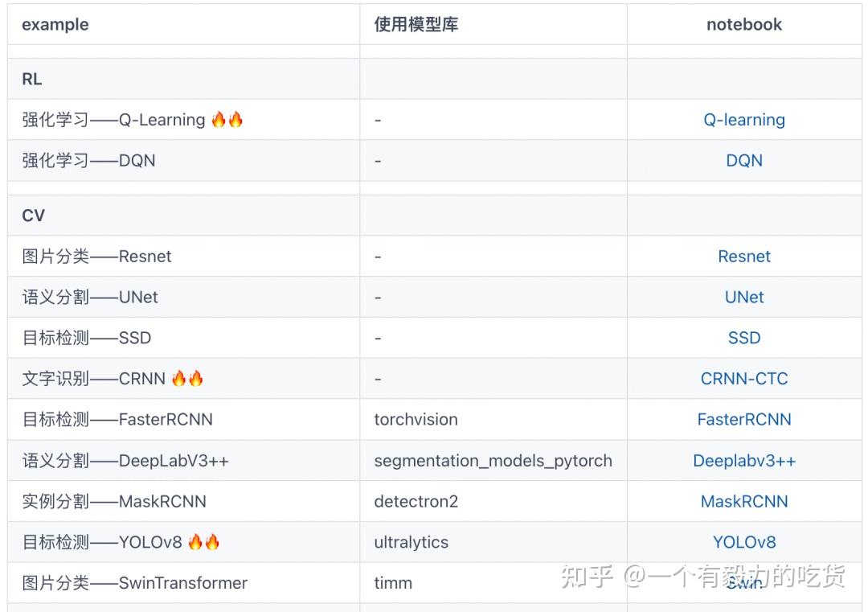Viewport: 868px width, 612px height.
Task: Select the 'example' column header
Action: (x=55, y=24)
